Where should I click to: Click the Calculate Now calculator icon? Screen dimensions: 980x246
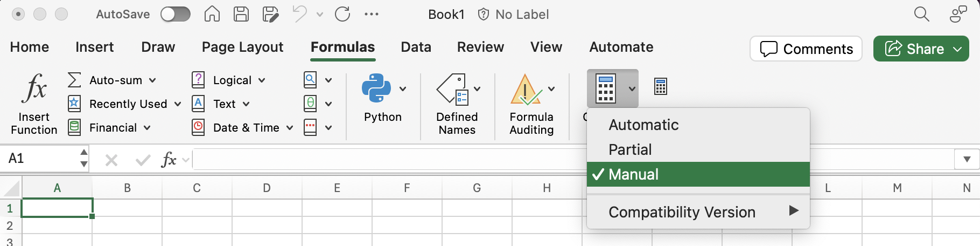[661, 86]
